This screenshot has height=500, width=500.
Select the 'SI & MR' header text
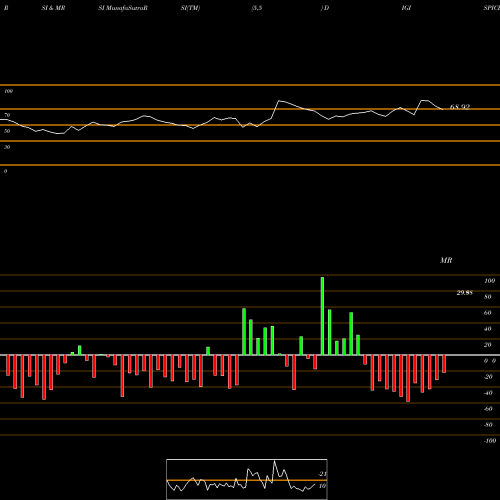[53, 8]
